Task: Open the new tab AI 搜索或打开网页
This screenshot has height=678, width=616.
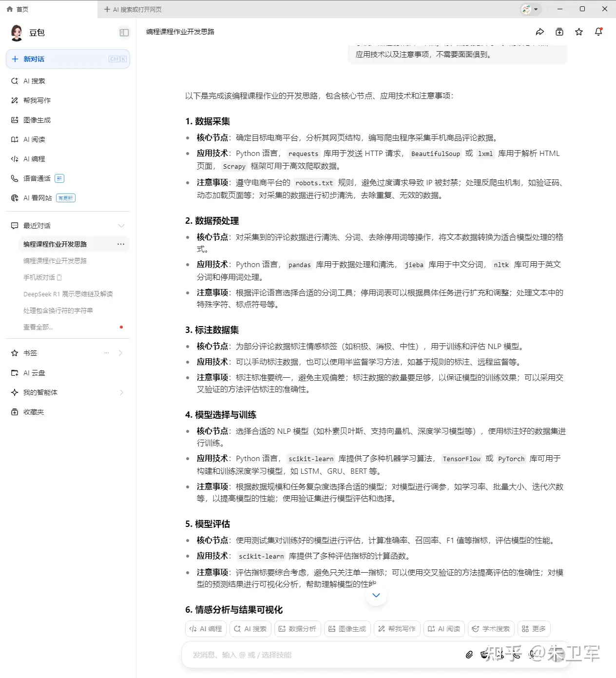Action: click(x=133, y=9)
